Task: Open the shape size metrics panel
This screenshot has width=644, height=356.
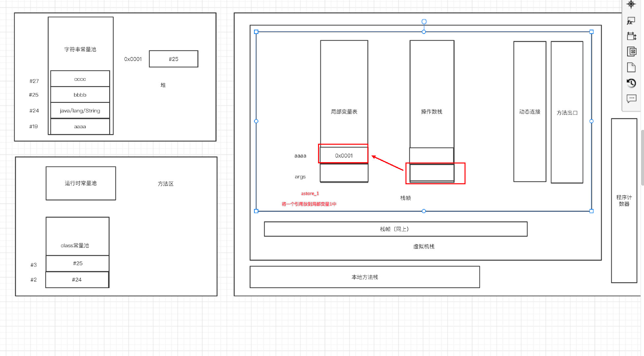Action: click(x=631, y=36)
